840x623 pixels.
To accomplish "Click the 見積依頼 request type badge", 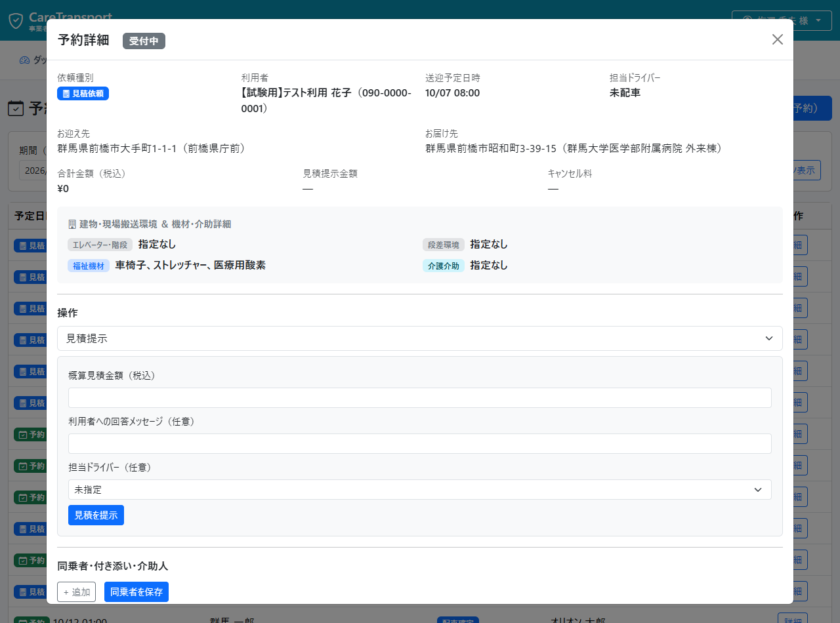I will tap(83, 93).
